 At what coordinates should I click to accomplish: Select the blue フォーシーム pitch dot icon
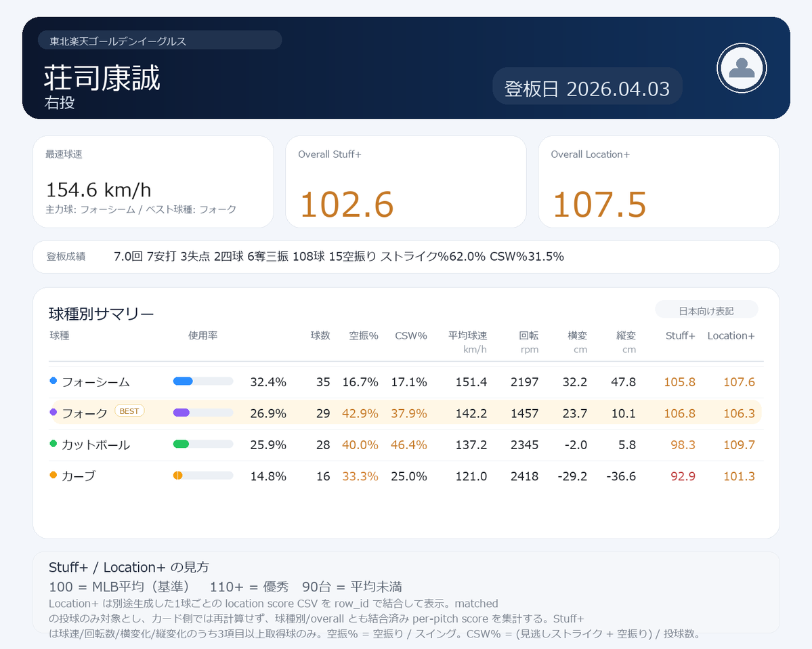pos(52,381)
